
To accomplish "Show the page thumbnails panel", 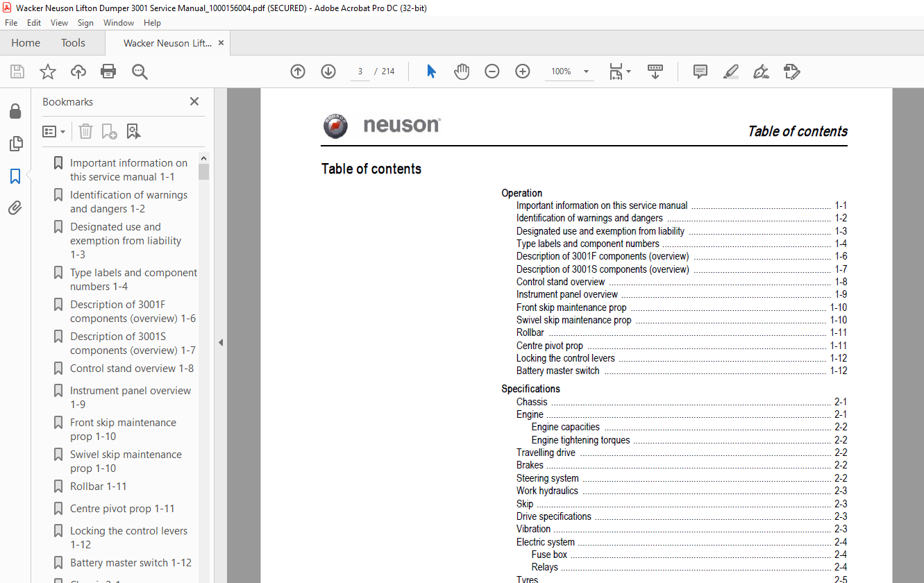I will tap(15, 144).
